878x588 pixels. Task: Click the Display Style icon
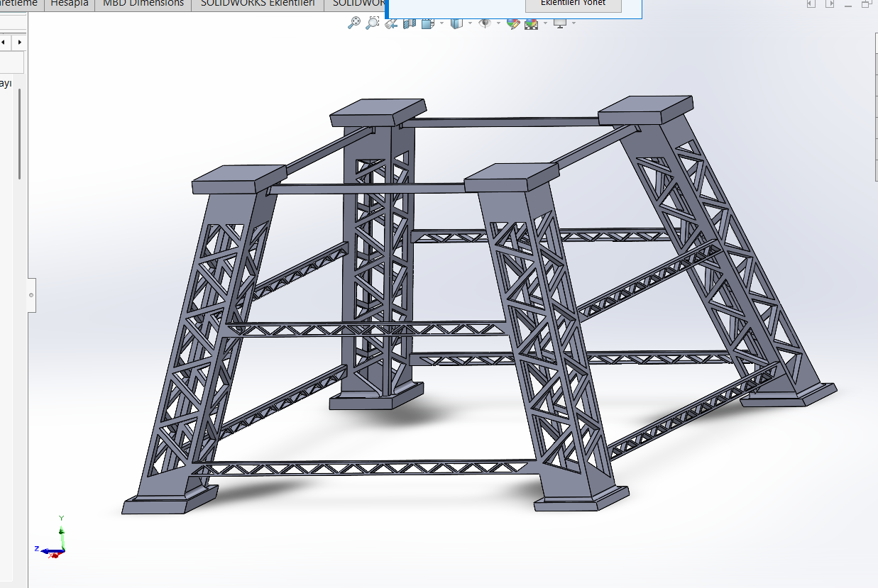coord(457,23)
